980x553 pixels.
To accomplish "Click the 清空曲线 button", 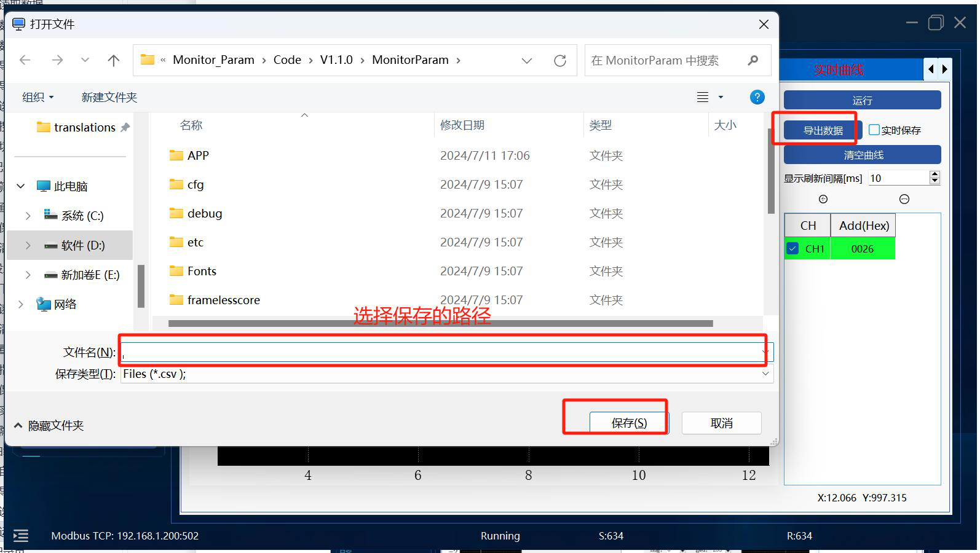I will click(863, 155).
